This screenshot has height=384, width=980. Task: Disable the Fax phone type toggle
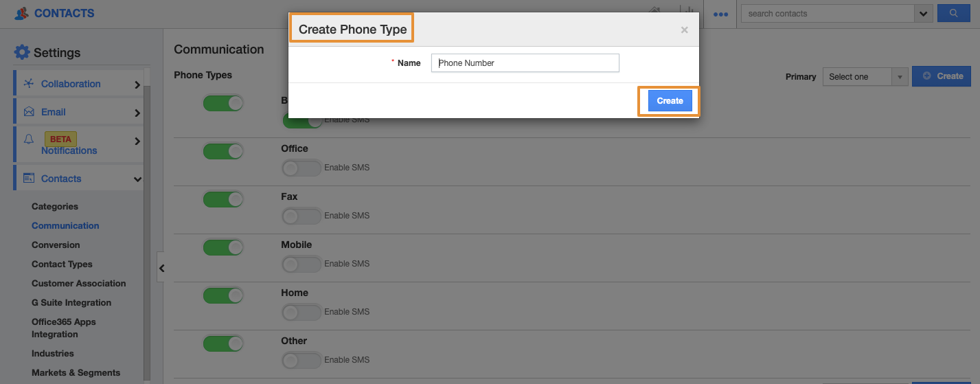pos(223,199)
